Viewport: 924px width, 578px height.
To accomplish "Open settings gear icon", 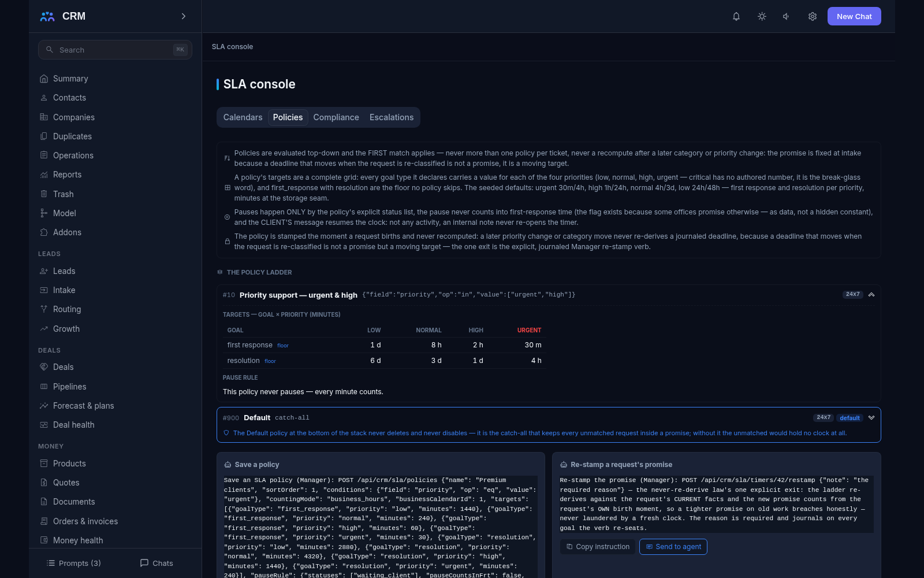I will click(812, 16).
